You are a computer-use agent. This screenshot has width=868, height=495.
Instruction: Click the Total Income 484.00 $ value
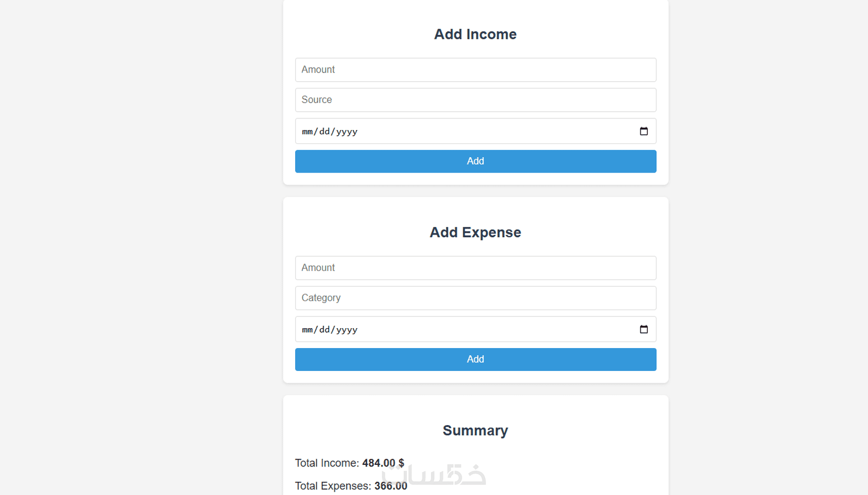click(x=383, y=463)
